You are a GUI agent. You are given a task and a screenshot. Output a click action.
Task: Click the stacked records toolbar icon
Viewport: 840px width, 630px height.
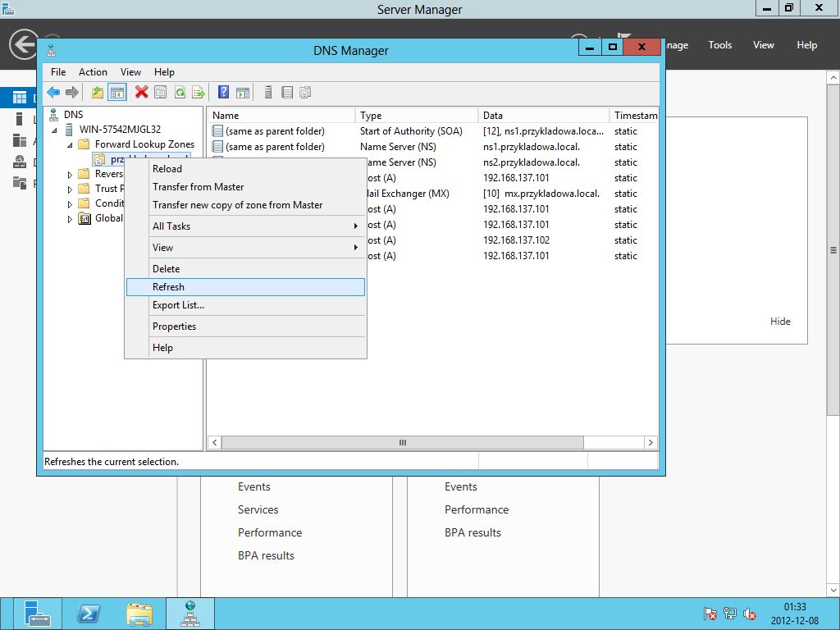click(305, 93)
